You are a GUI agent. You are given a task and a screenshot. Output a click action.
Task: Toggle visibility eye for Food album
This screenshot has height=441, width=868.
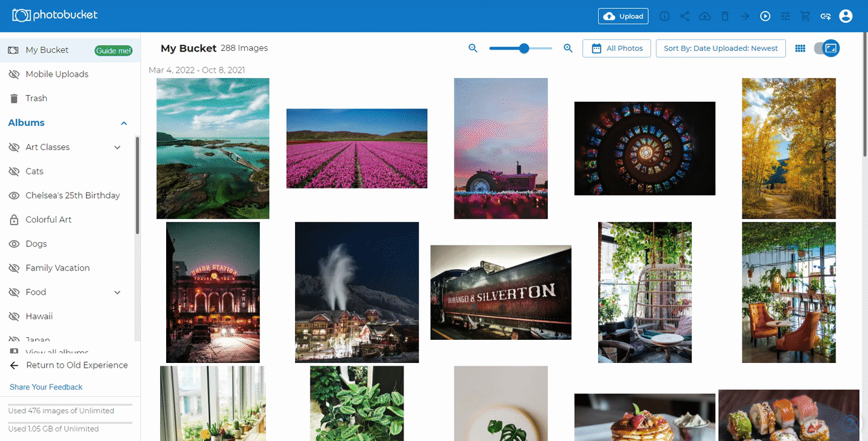(x=14, y=292)
